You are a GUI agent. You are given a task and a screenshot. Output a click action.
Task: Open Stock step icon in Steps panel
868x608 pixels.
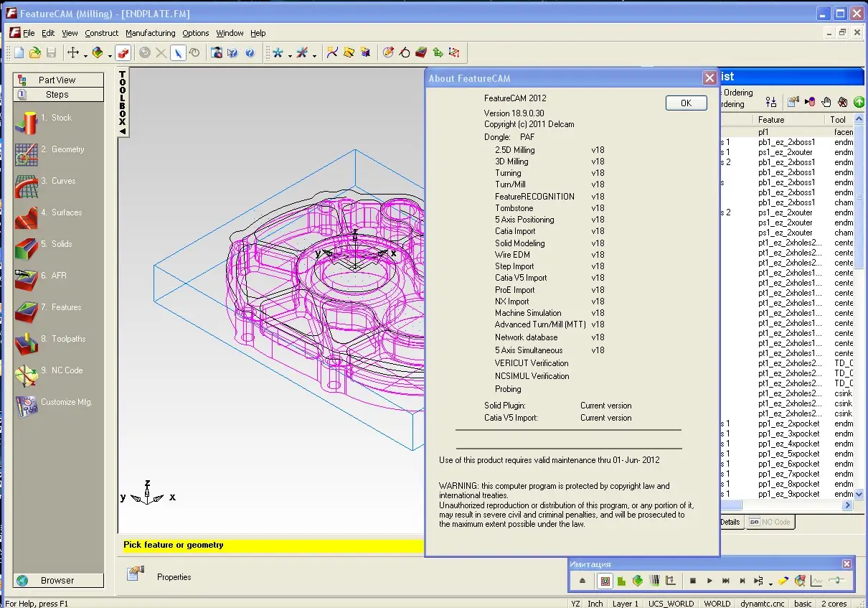click(x=26, y=122)
